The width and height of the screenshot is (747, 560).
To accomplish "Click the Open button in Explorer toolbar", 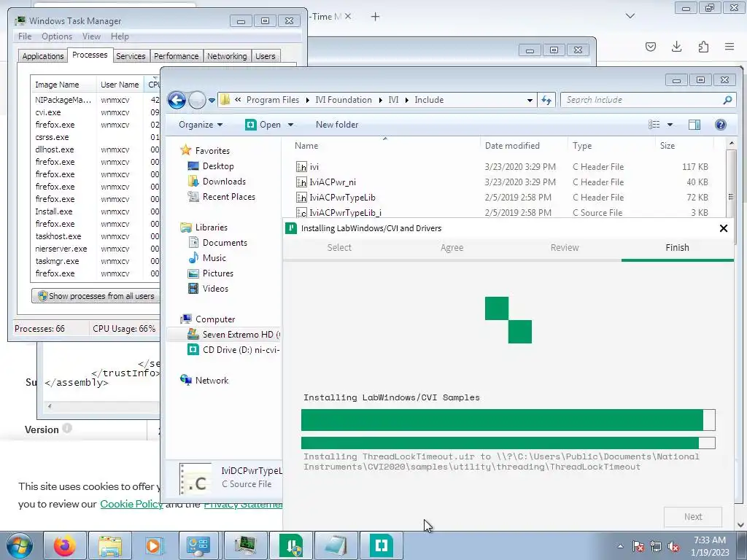I will (x=263, y=125).
